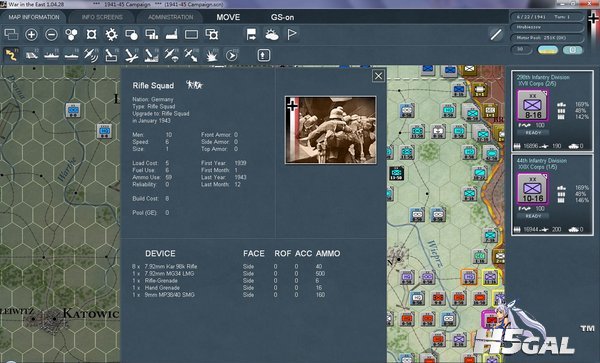Click the weather sun-and-cloud icon
This screenshot has height=363, width=600.
[x=272, y=35]
